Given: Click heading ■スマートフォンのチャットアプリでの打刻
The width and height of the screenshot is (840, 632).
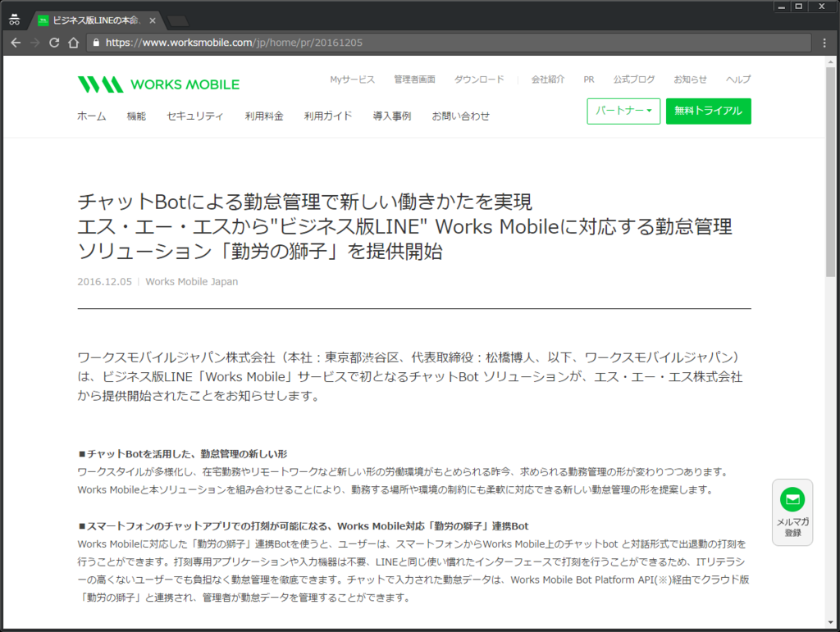Looking at the screenshot, I should (304, 526).
